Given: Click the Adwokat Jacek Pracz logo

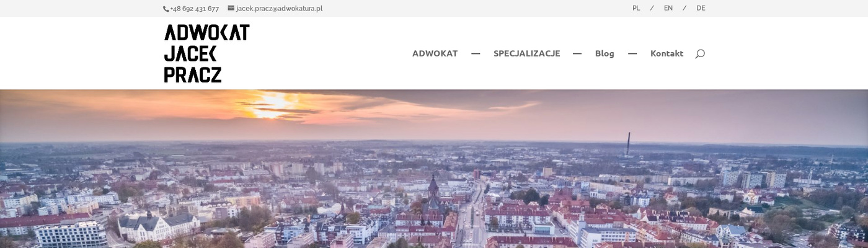Looking at the screenshot, I should (x=206, y=53).
